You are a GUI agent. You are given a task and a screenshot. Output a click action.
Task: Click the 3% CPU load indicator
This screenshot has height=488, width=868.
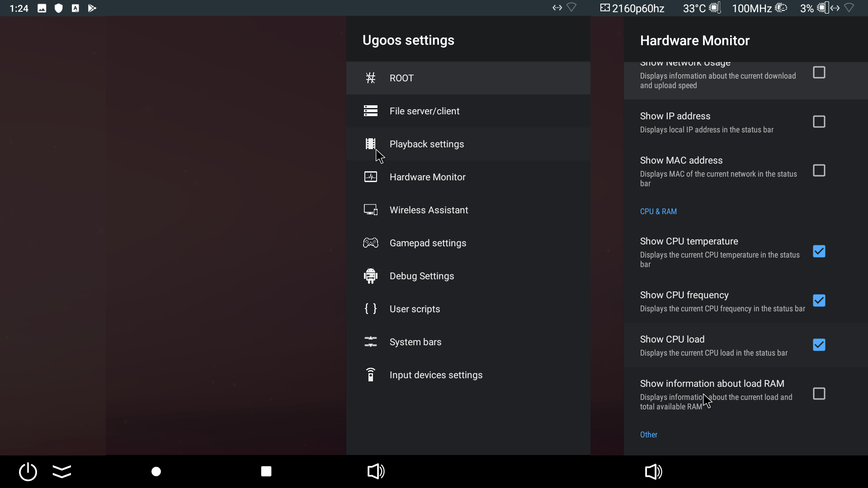[x=814, y=8]
